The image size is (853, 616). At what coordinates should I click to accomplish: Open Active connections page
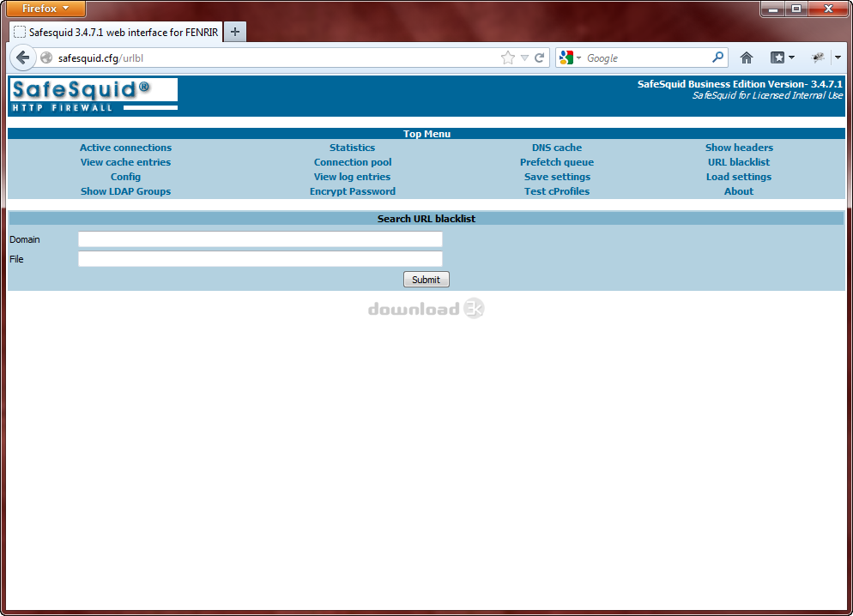tap(125, 148)
